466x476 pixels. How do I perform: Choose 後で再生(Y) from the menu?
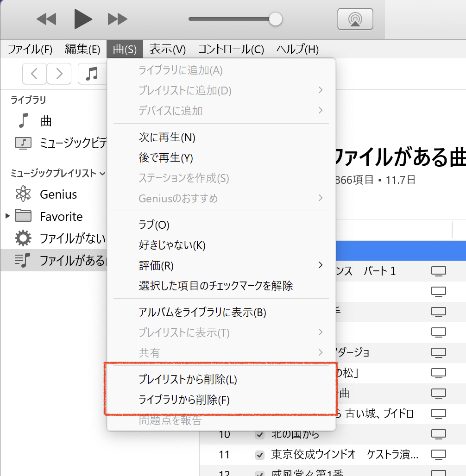(x=221, y=158)
